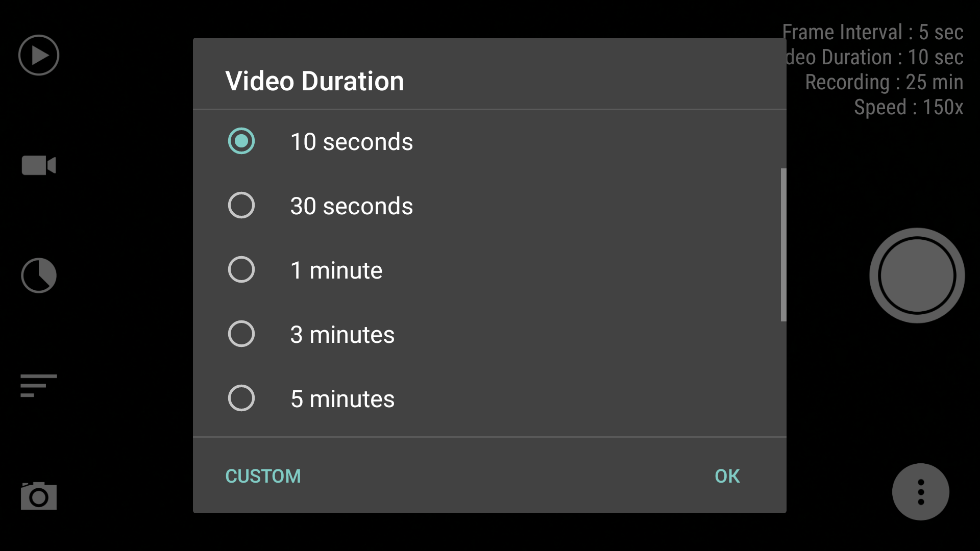Select the 3 minutes radio button
The width and height of the screenshot is (980, 551).
[x=241, y=334]
